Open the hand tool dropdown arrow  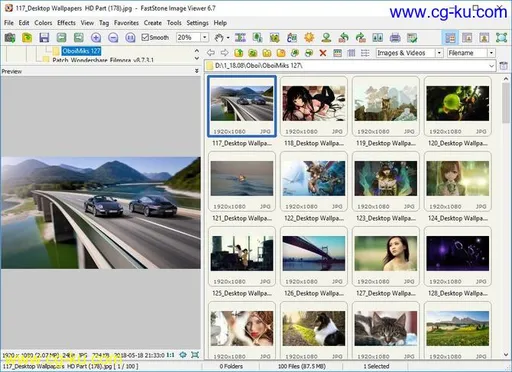point(228,38)
